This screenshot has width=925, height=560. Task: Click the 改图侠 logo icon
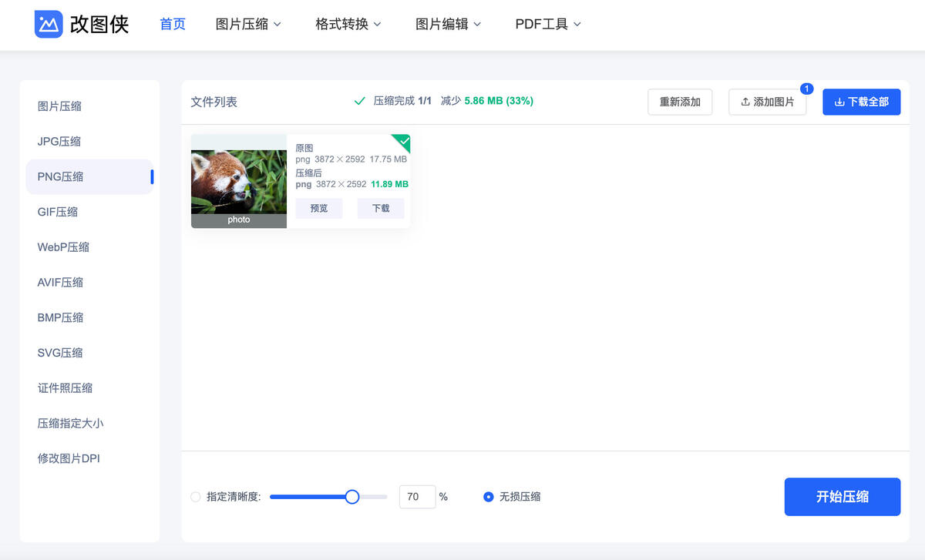pos(49,24)
